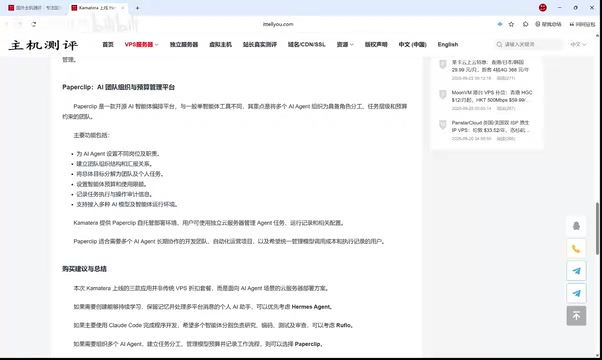Click the site keyword search field
Viewport: 602px width, 360px height.
click(530, 45)
